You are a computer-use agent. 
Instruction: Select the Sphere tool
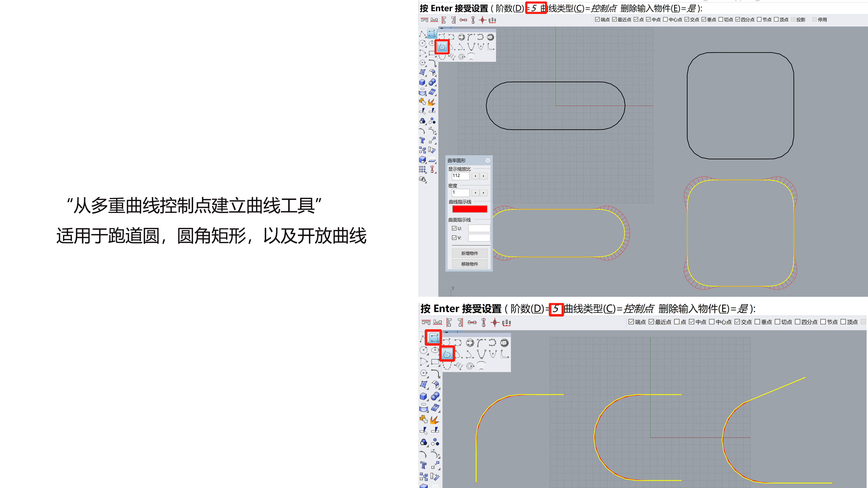432,82
